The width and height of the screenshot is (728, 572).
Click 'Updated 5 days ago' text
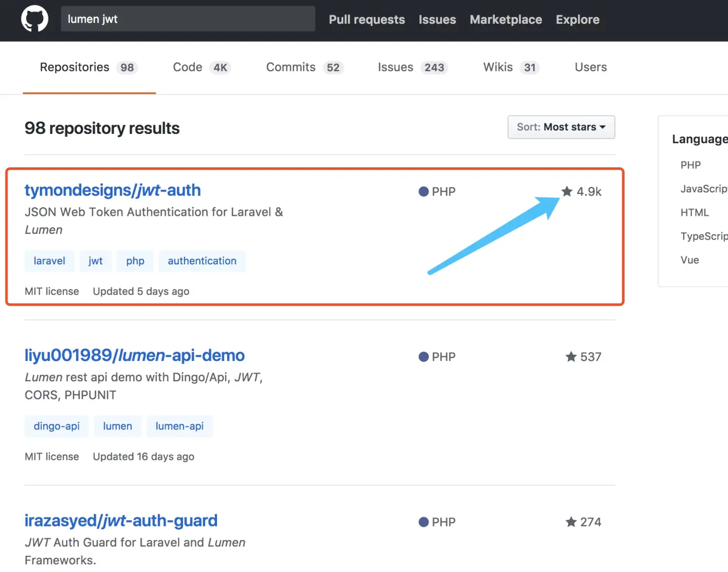(x=141, y=292)
